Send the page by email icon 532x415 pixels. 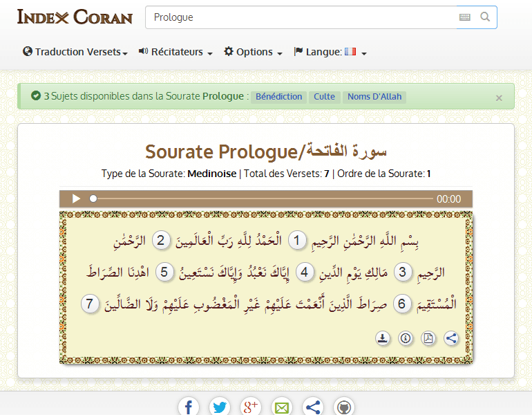(x=282, y=407)
